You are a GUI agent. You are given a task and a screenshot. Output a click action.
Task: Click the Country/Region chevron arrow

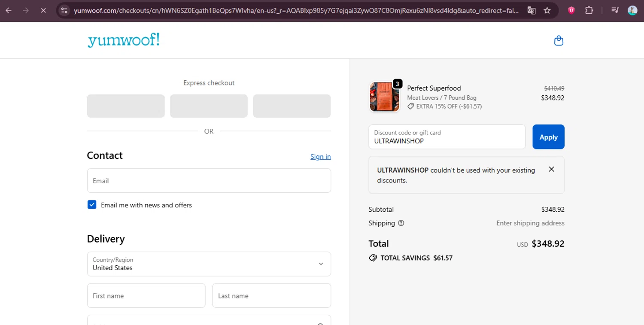(x=321, y=264)
